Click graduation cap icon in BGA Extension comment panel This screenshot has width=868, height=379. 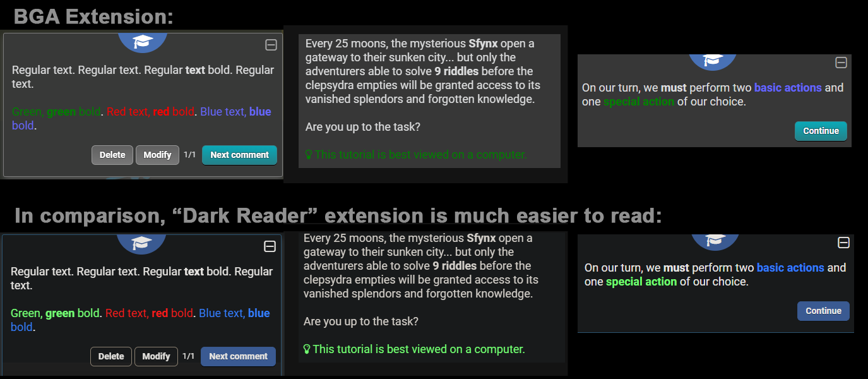pos(143,42)
